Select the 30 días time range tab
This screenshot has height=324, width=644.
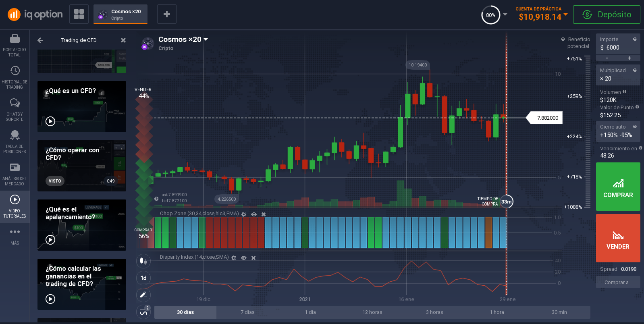[185, 312]
